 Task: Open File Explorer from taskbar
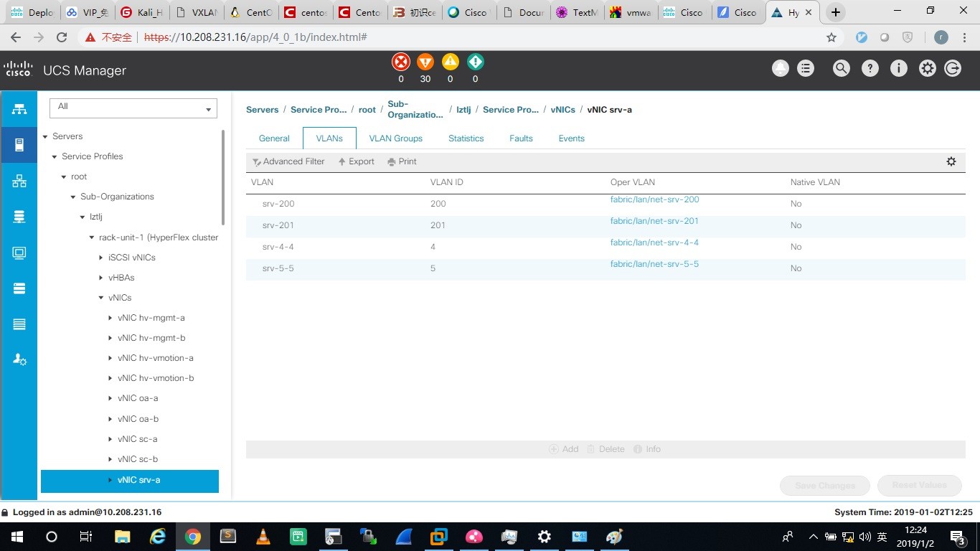pos(123,537)
